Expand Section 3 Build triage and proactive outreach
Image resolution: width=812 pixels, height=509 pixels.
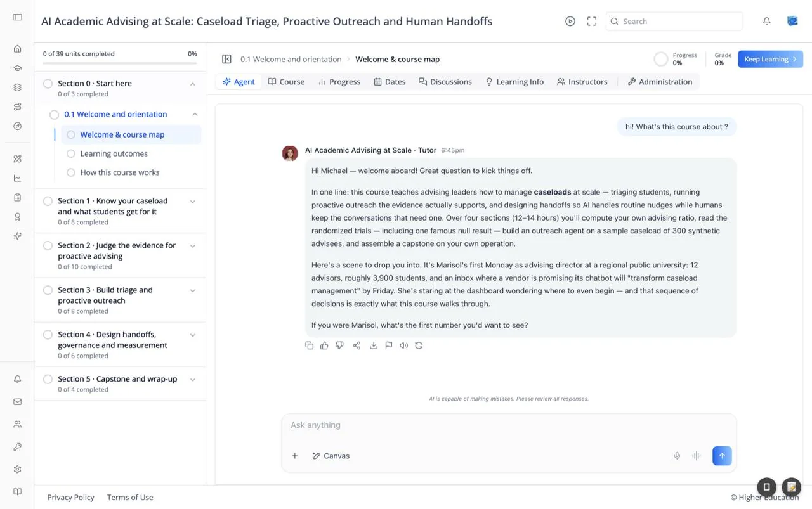point(193,290)
